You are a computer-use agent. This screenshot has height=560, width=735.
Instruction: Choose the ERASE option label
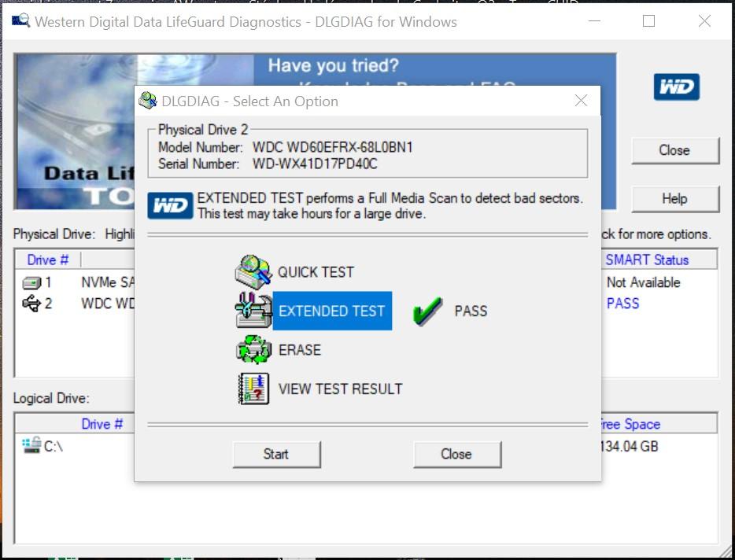[300, 350]
